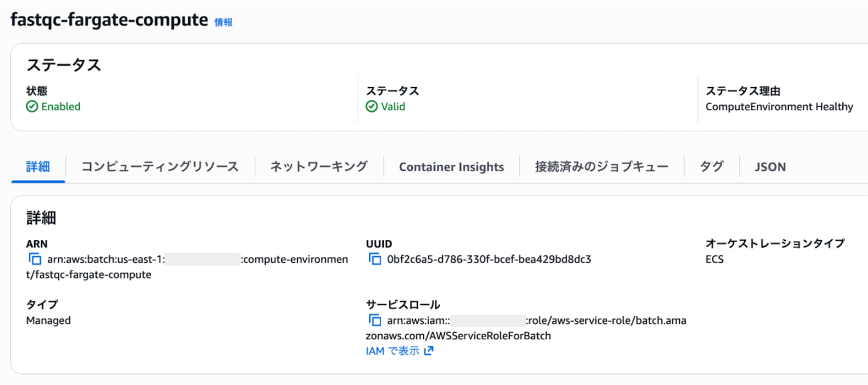Click the ステータス section heading
Viewport: 868px width, 385px height.
(63, 65)
